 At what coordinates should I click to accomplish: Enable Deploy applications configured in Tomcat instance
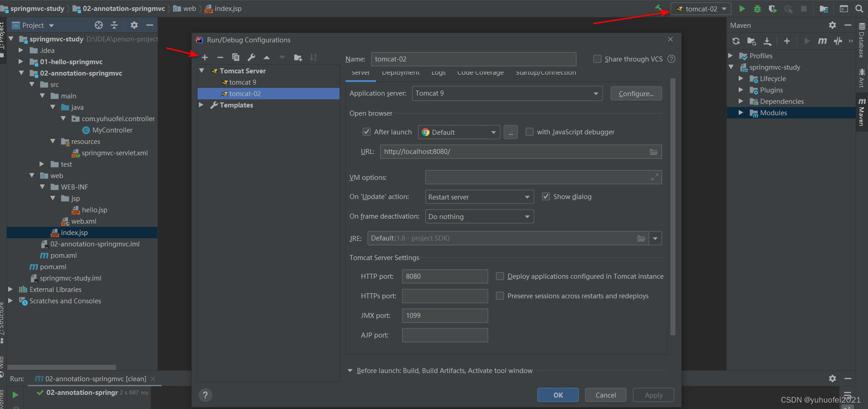(x=500, y=276)
